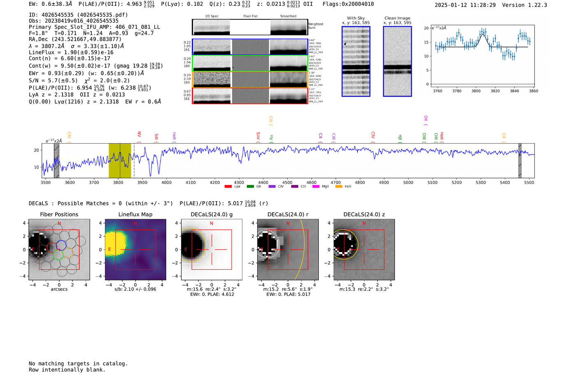Click the Obs: 20230419v016_4026545535 line
Image resolution: width=576 pixels, height=392 pixels.
(x=74, y=21)
